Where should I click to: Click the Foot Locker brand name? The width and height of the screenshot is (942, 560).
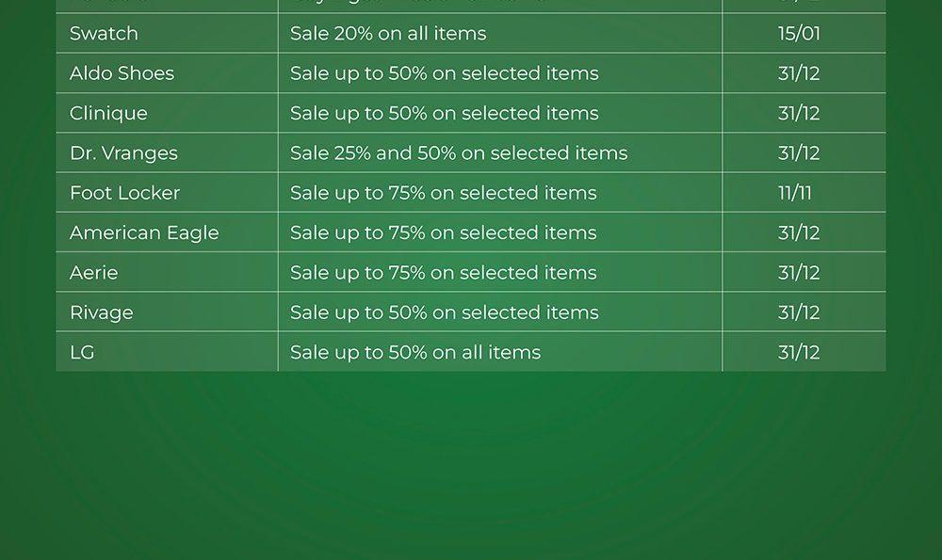point(124,193)
